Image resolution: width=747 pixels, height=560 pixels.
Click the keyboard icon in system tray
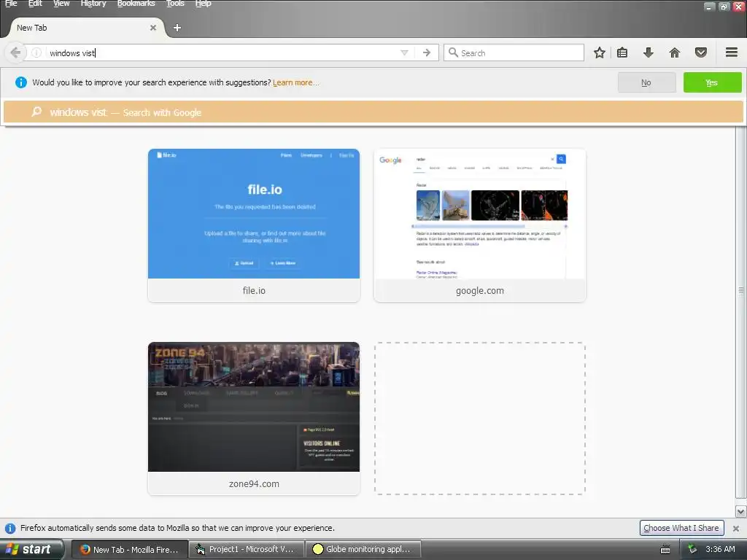[x=665, y=550]
